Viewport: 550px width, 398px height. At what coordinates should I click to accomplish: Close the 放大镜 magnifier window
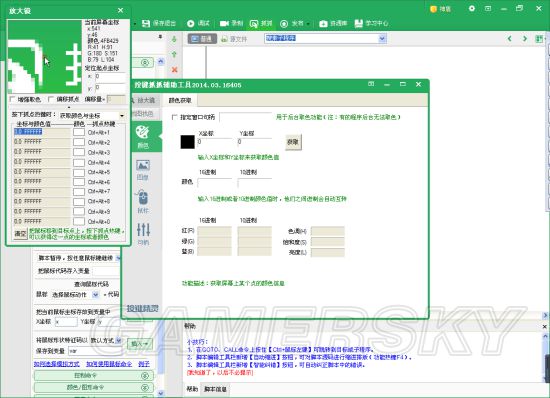click(x=120, y=11)
